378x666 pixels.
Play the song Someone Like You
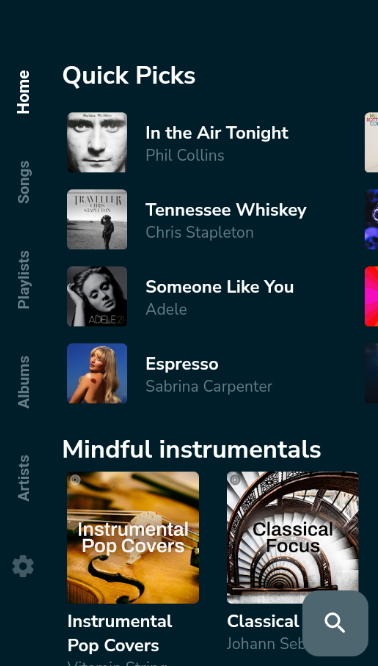point(220,287)
